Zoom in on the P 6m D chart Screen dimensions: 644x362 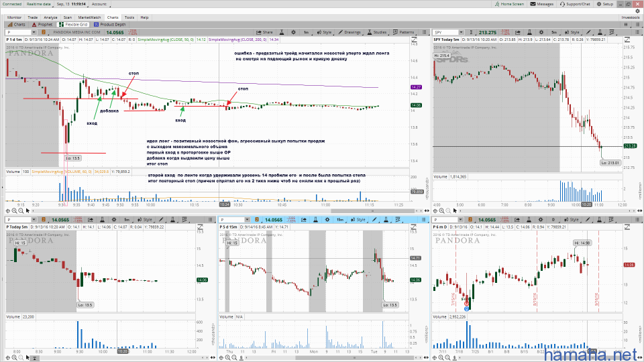click(442, 357)
